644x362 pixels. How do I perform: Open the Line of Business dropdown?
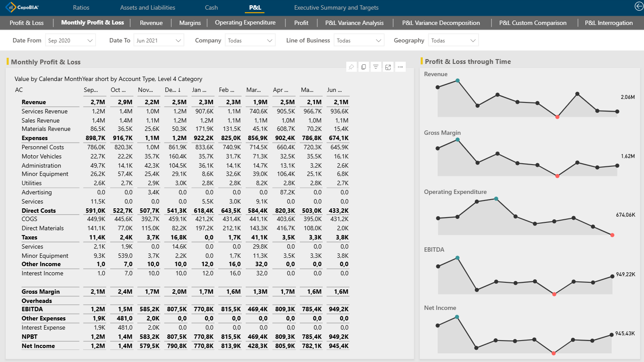pos(378,41)
